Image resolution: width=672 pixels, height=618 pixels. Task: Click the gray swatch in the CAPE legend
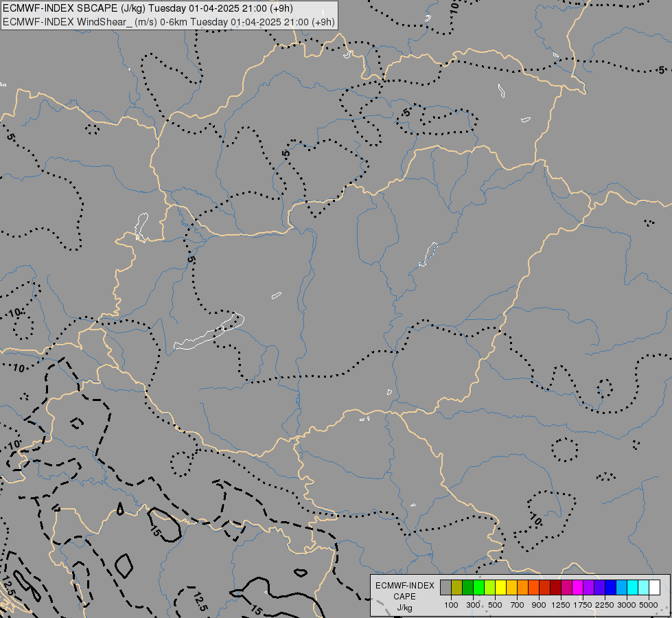445,587
